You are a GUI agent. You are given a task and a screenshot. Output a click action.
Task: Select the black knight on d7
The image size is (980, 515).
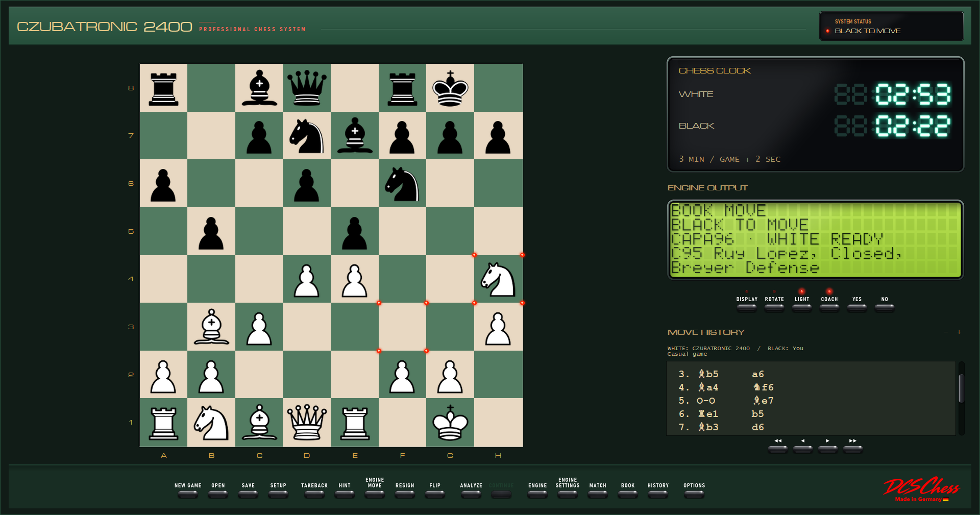307,136
